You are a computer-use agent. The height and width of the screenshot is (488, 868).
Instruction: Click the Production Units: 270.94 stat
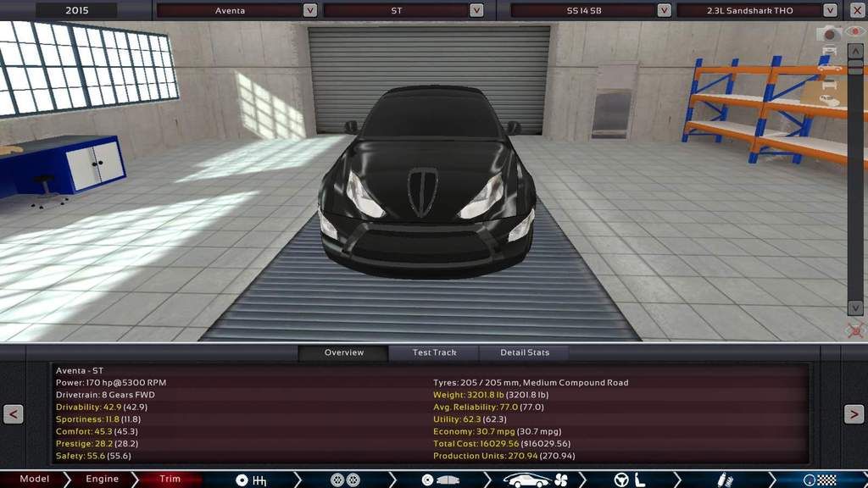click(x=504, y=456)
